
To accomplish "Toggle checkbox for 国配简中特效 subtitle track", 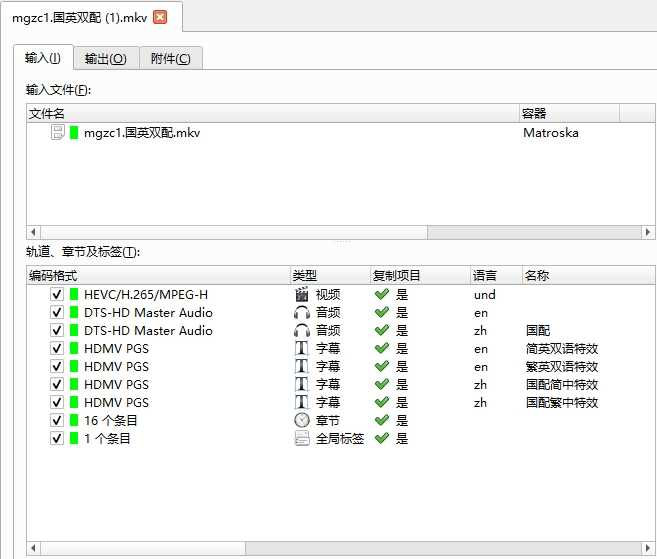I will (x=57, y=384).
